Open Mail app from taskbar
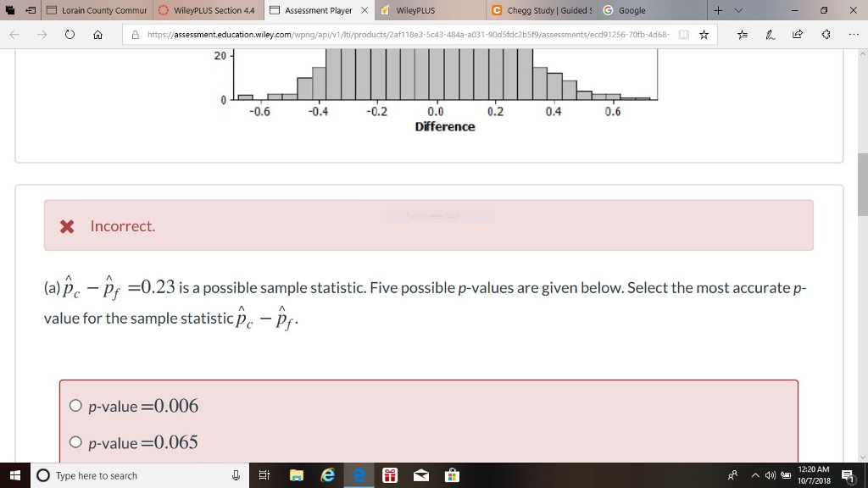 click(421, 475)
